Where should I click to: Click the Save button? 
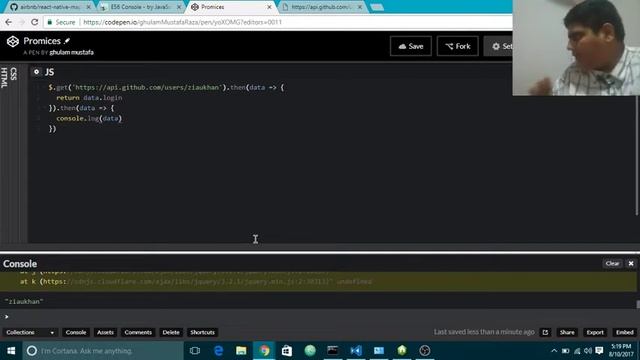411,46
